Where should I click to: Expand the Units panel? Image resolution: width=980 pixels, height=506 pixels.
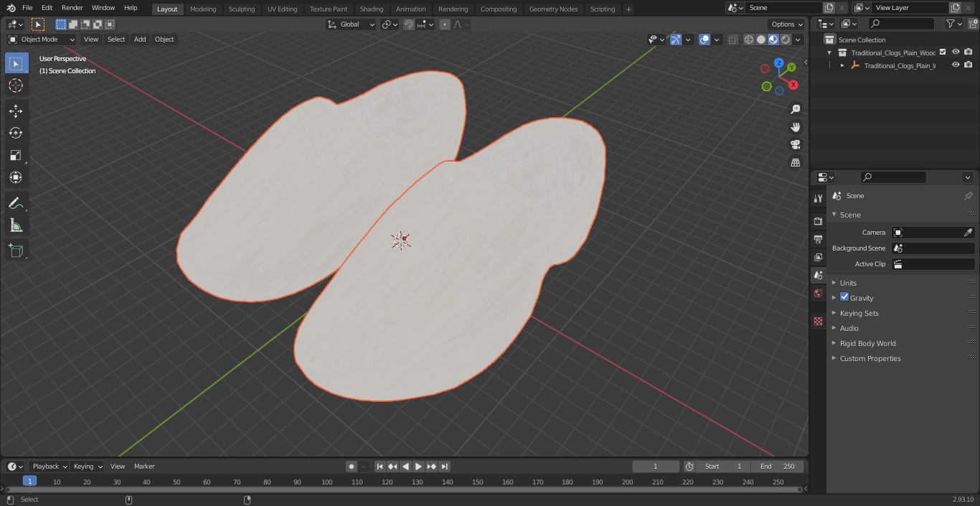pyautogui.click(x=848, y=283)
